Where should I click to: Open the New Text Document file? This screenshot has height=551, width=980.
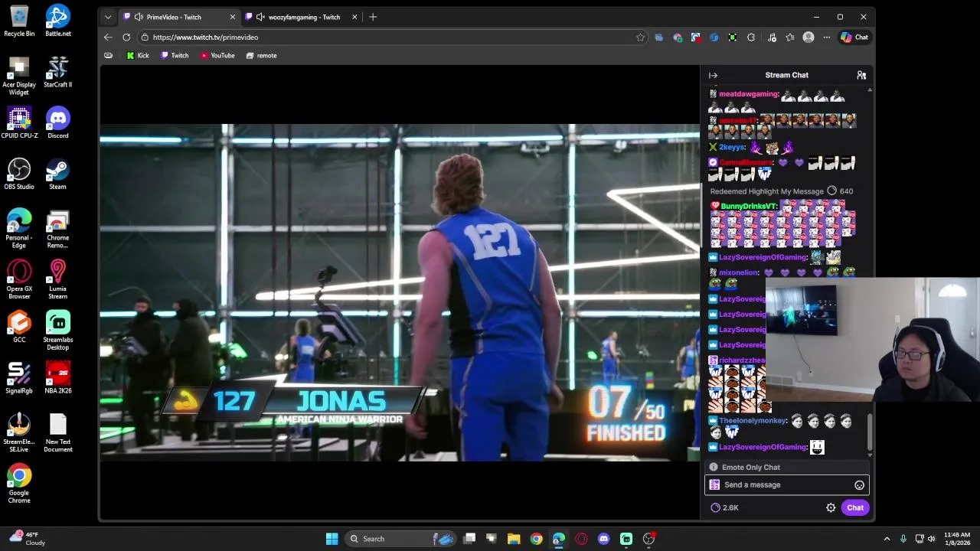tap(57, 432)
